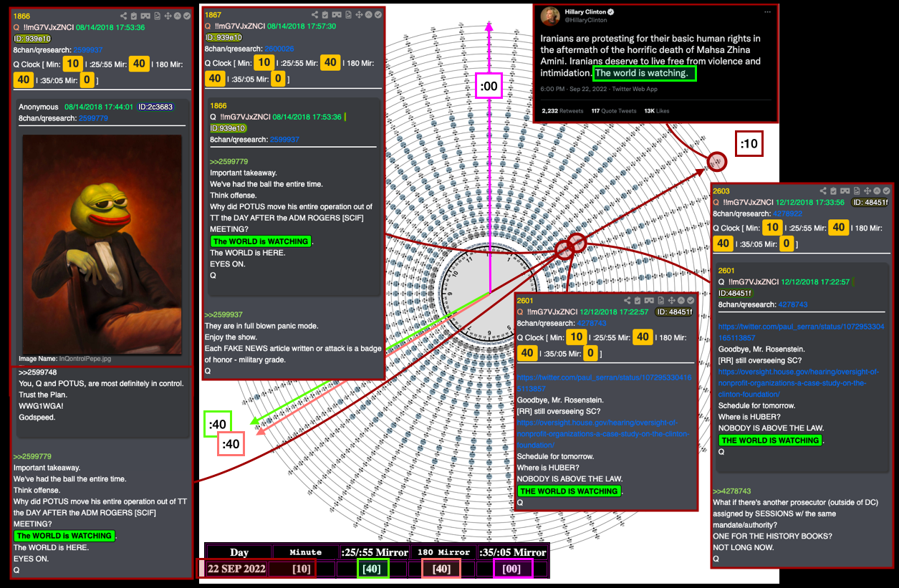Open qresearch thread link 2600026

tap(279, 49)
